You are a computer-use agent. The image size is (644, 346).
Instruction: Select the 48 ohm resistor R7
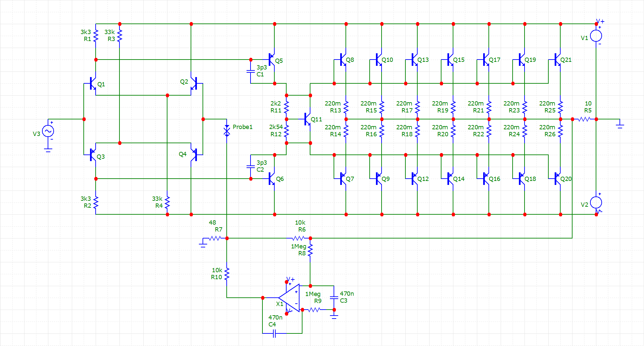215,238
